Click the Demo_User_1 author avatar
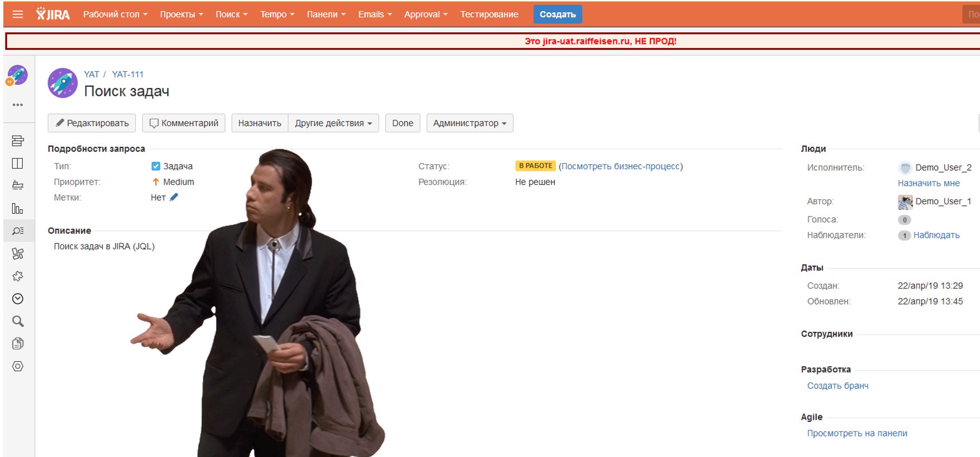The height and width of the screenshot is (457, 980). tap(905, 202)
